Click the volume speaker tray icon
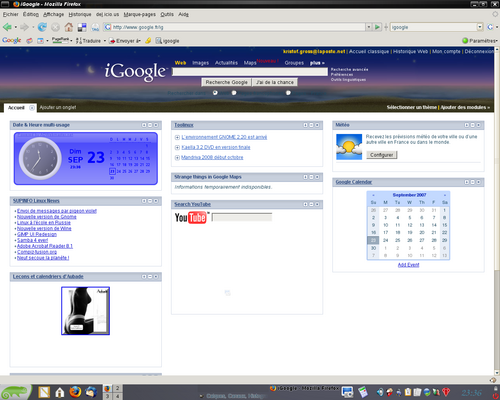The height and width of the screenshot is (400, 500). click(380, 392)
